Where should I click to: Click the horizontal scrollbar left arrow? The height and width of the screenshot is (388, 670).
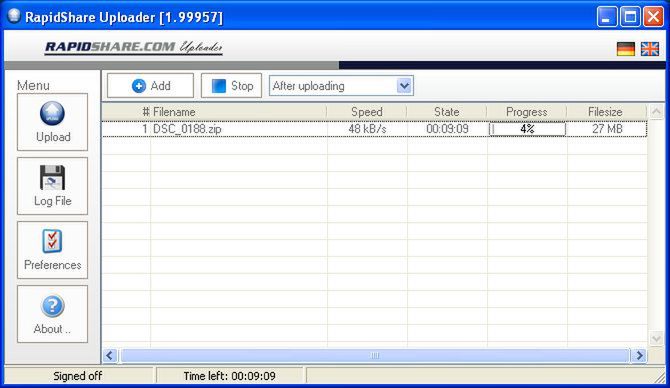[x=110, y=355]
